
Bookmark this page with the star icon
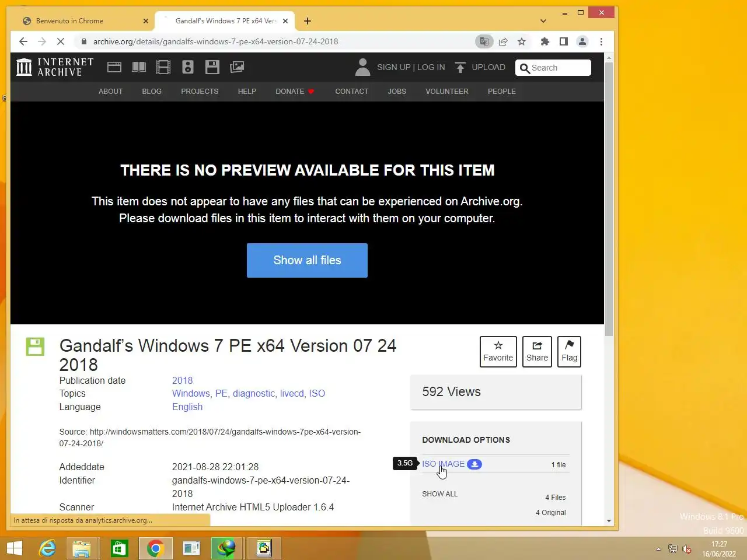tap(522, 41)
